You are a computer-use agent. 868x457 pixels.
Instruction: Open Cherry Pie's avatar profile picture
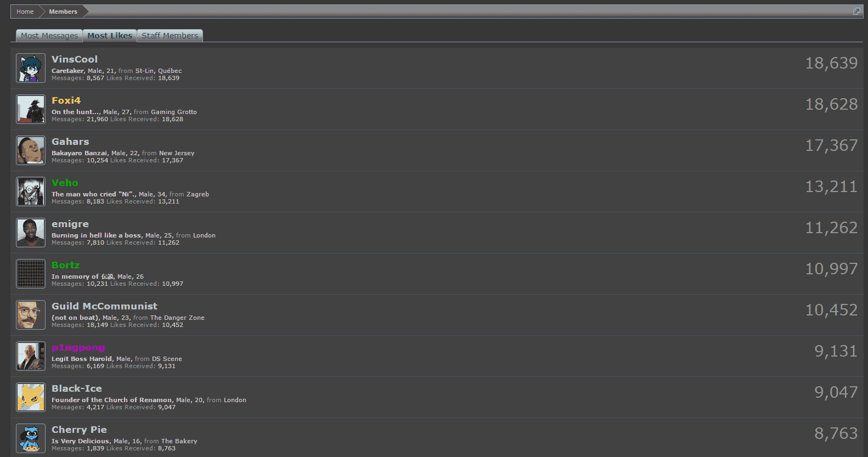pos(31,438)
